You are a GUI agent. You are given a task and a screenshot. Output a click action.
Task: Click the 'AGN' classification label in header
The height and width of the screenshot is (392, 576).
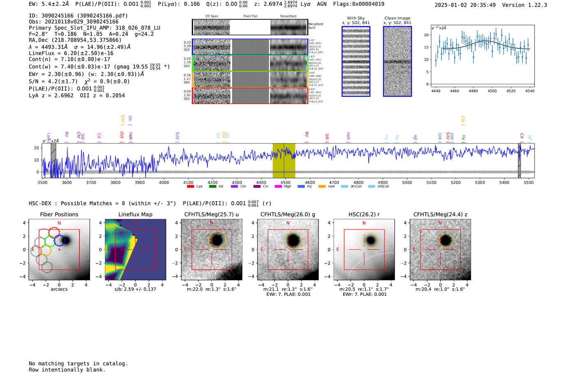322,4
